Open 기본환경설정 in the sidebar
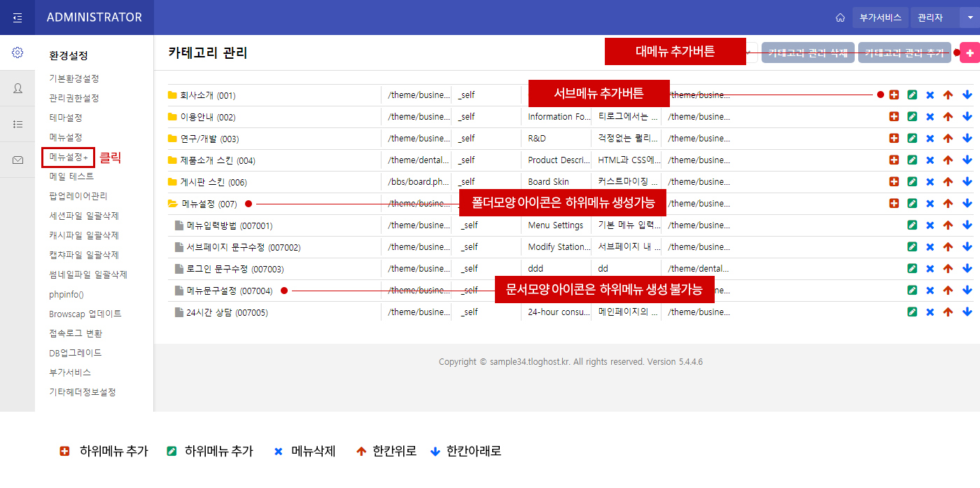 (73, 78)
